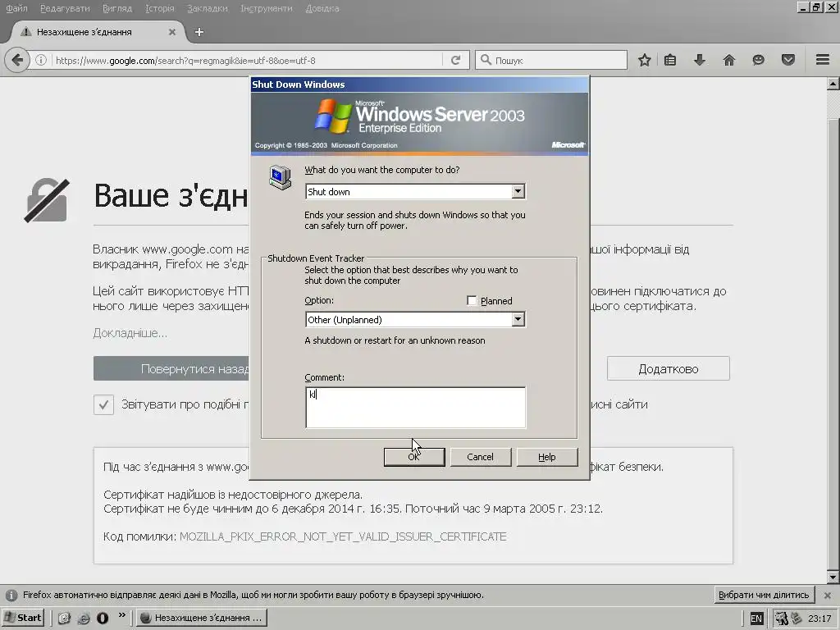840x630 pixels.
Task: Go to home page via house icon
Action: (729, 60)
